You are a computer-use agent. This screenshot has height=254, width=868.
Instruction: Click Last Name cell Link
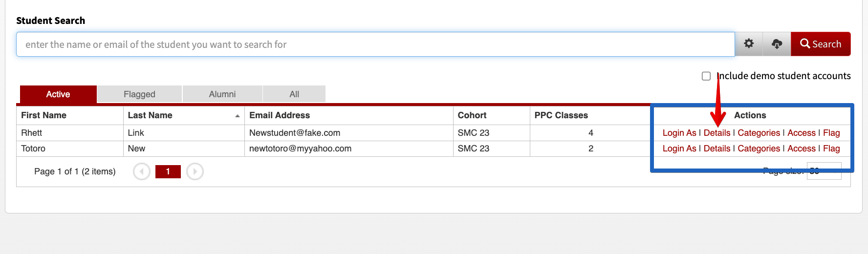(184, 133)
